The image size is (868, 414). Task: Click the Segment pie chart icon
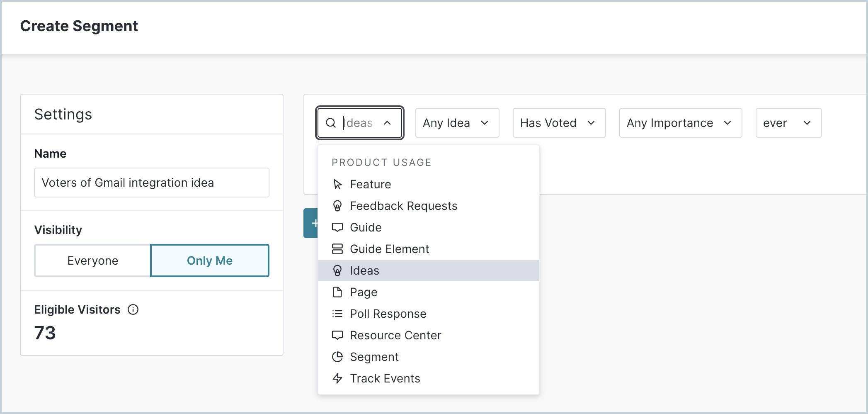tap(337, 357)
